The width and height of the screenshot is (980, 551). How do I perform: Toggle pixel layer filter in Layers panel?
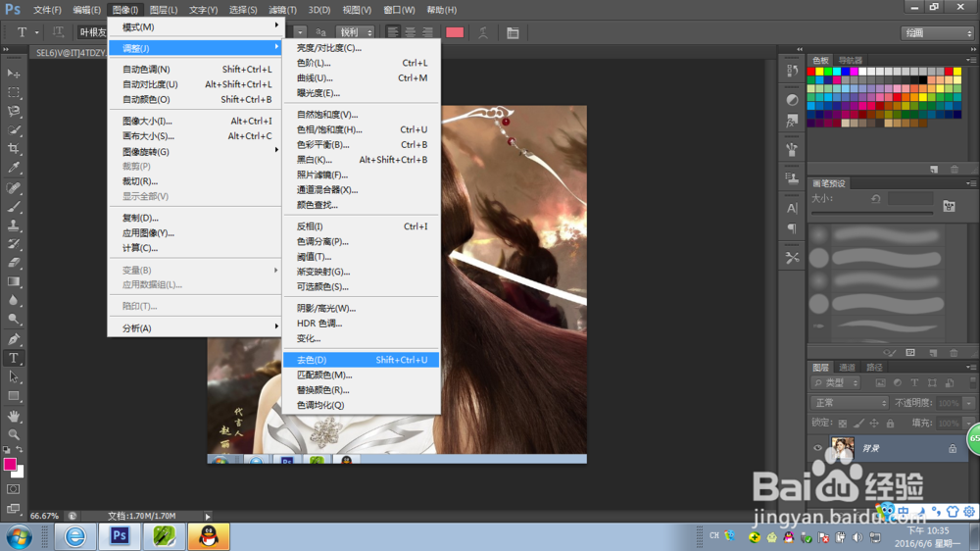click(880, 382)
